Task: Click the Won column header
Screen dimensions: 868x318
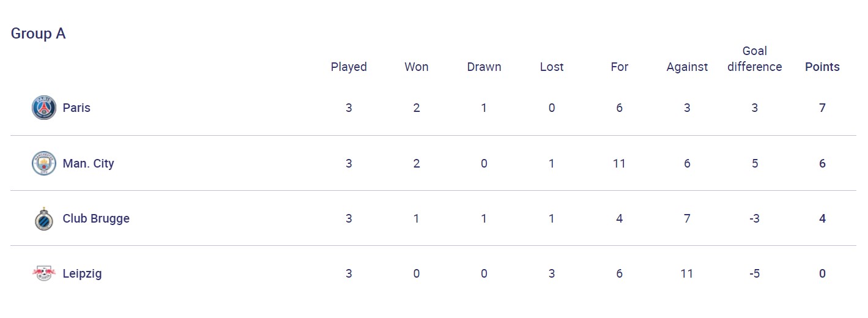Action: [417, 67]
